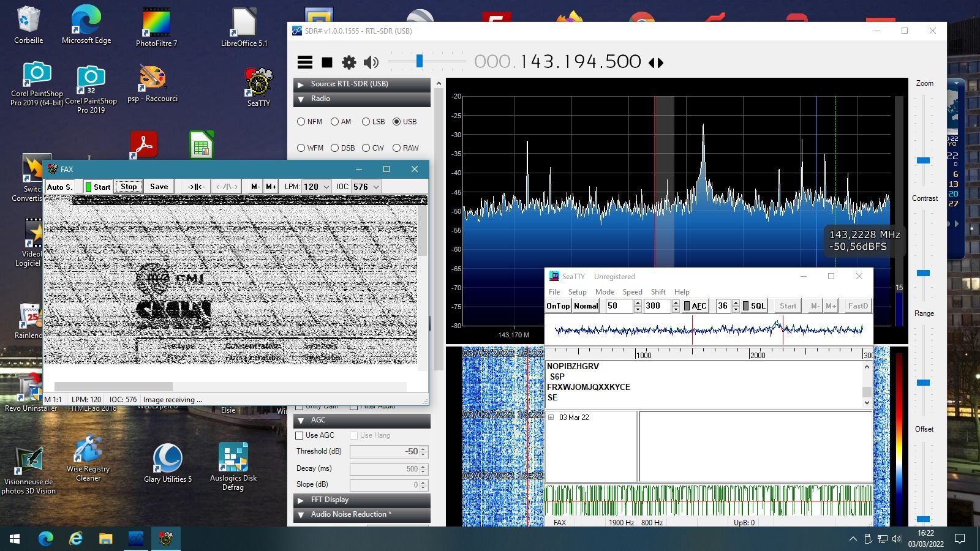The width and height of the screenshot is (980, 551).
Task: Open the SeaTTY Help menu
Action: [x=682, y=292]
